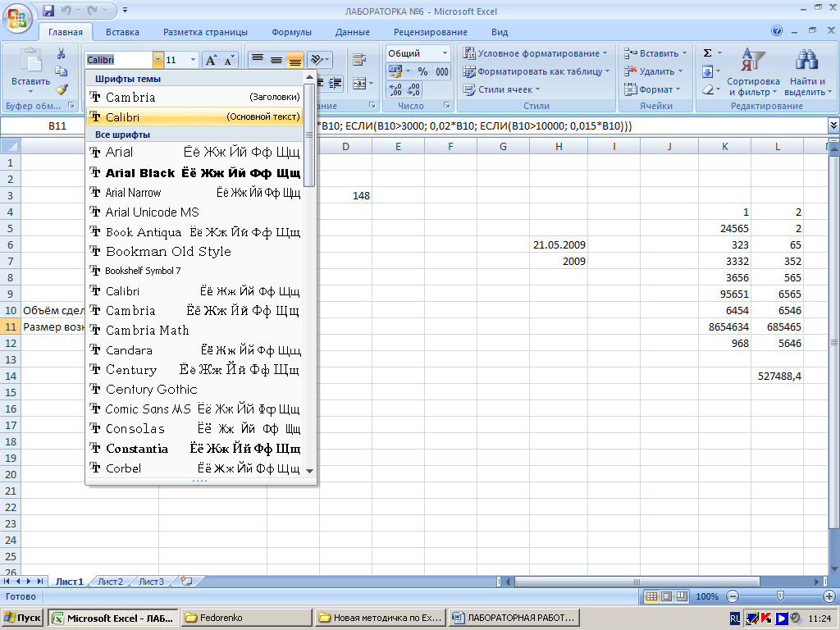Switch to Page Break Preview in status bar
Viewport: 840px width, 630px height.
682,596
